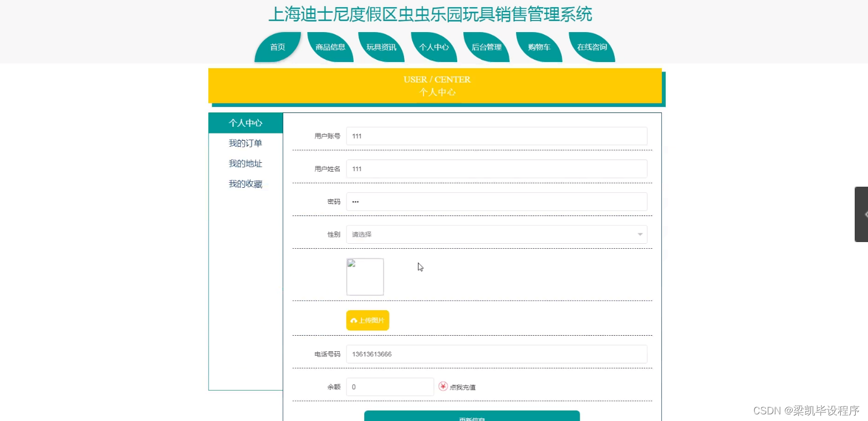The width and height of the screenshot is (868, 421).
Task: Click the 用户姓名 input field
Action: (497, 169)
